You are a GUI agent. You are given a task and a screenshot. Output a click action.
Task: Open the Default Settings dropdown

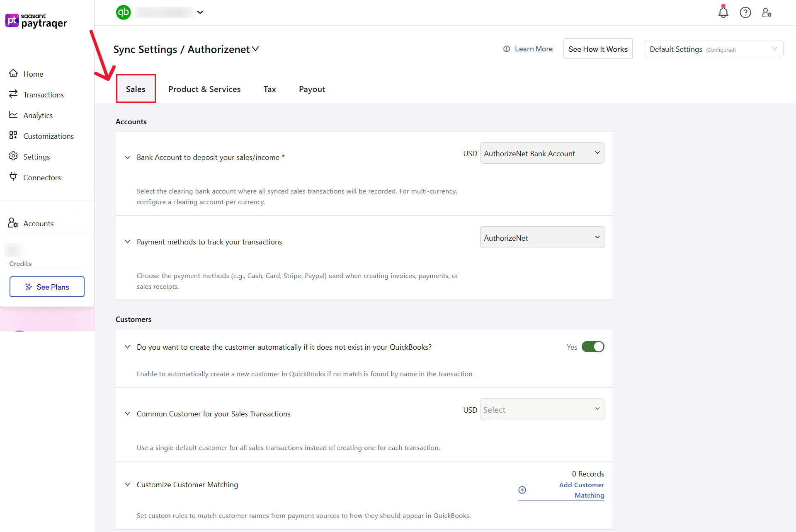[x=713, y=49]
